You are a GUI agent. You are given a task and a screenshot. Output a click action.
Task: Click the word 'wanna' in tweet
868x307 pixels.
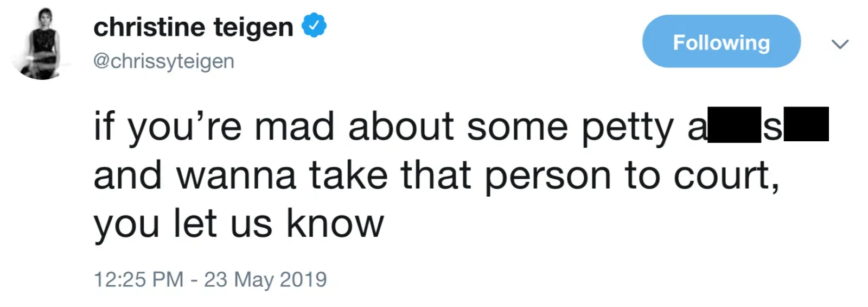coord(236,176)
